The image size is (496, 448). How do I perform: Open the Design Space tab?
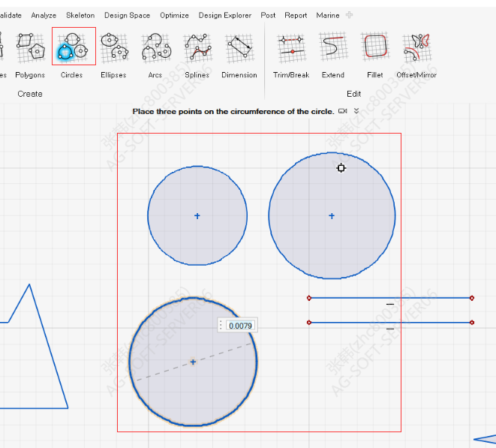tap(127, 15)
